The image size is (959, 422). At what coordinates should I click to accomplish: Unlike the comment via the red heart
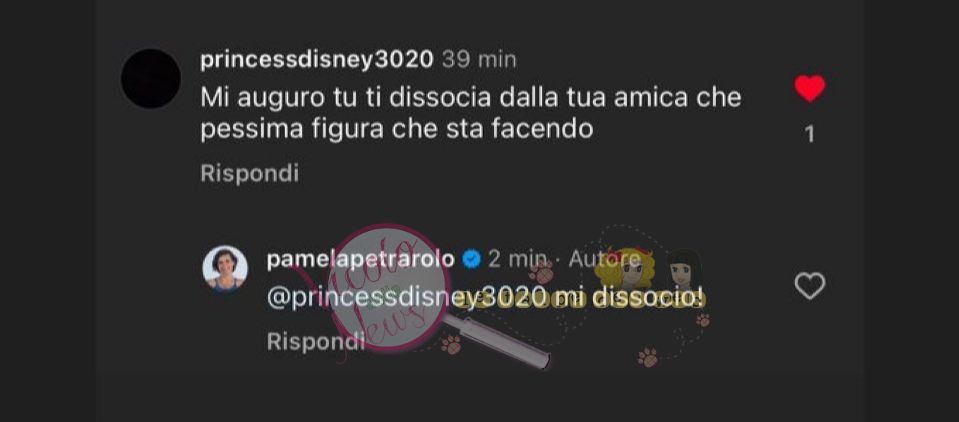click(x=810, y=89)
